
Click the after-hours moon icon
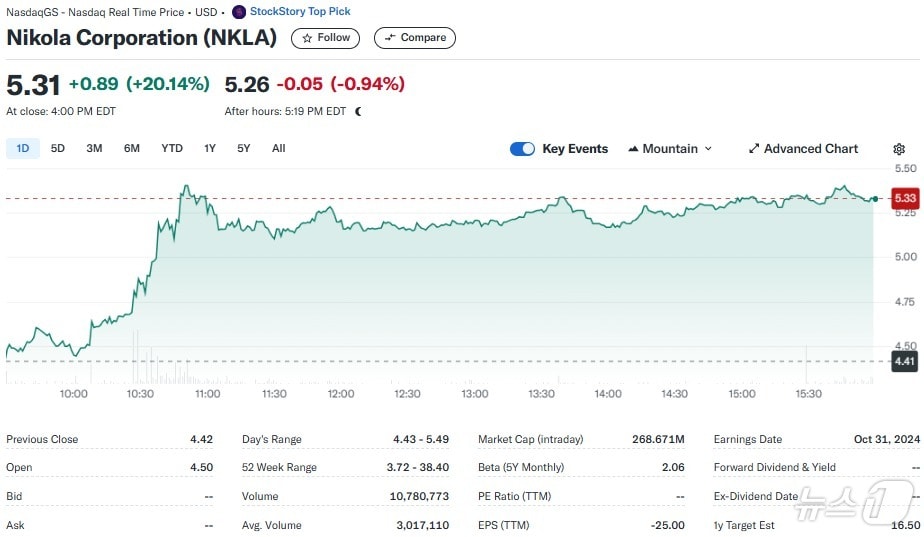(358, 111)
